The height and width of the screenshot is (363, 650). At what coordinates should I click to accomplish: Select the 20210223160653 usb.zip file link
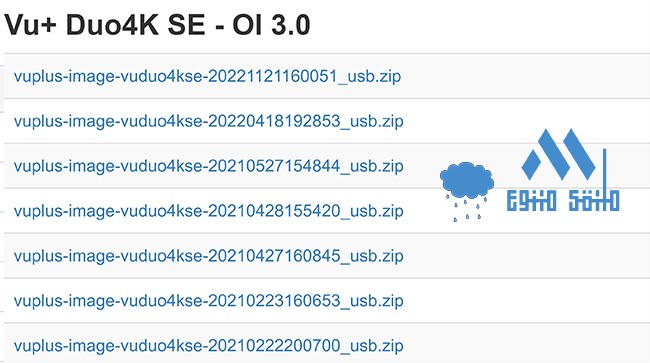click(x=209, y=300)
